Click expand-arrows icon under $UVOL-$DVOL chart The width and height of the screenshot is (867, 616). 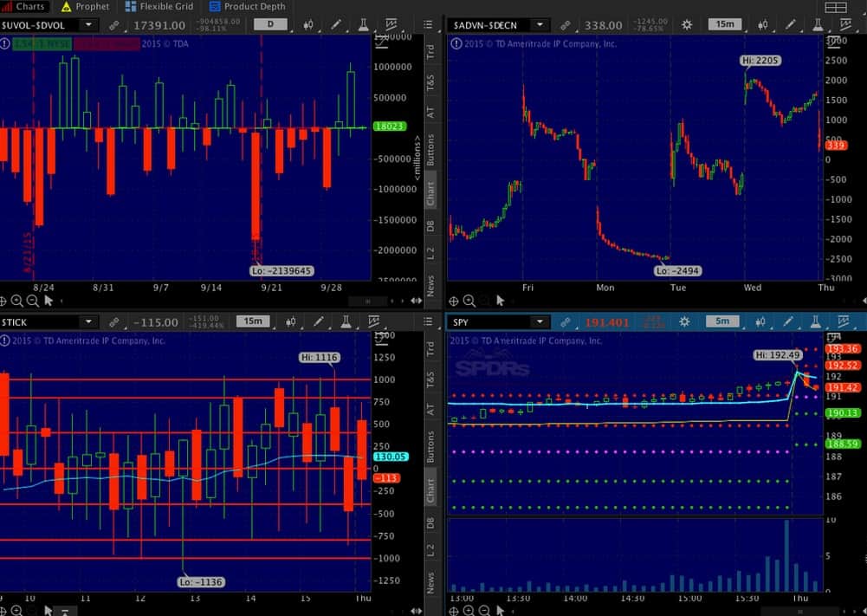tap(417, 301)
